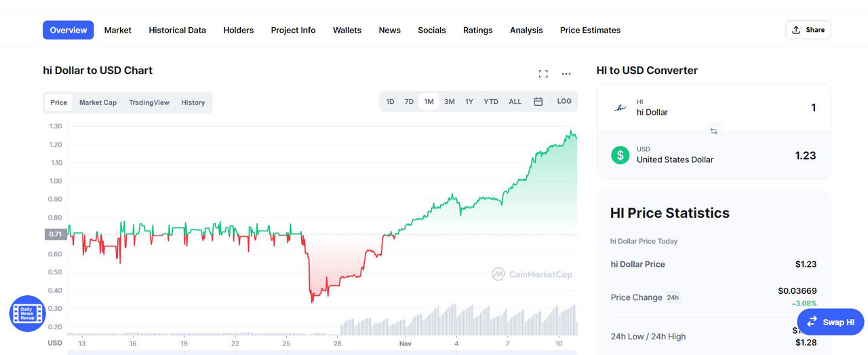
Task: Click the USD currency label under chart
Action: 55,343
